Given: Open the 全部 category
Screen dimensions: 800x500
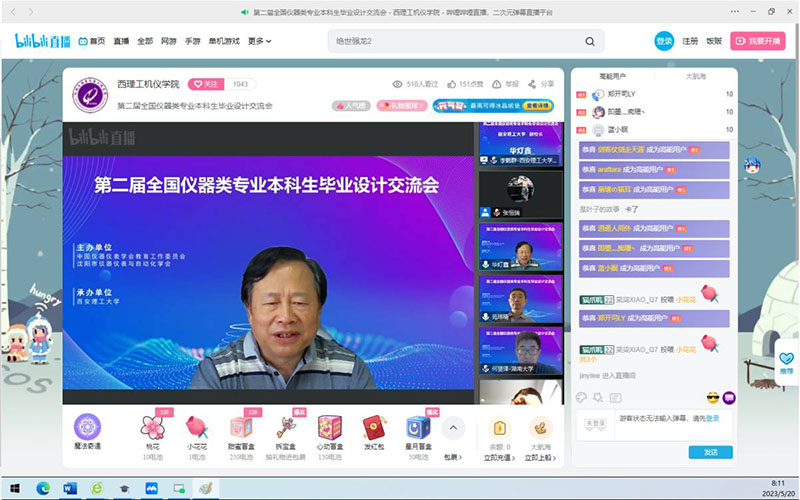Looking at the screenshot, I should tap(145, 41).
